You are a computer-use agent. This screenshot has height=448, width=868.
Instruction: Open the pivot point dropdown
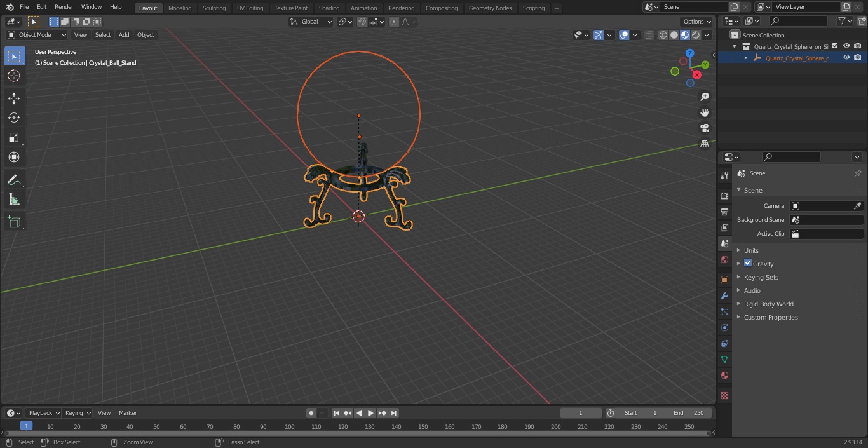[345, 22]
